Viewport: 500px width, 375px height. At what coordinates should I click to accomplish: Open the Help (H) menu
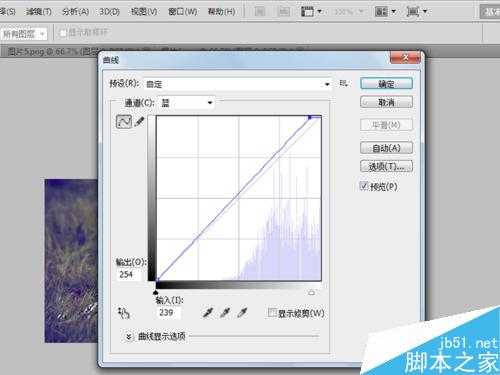[x=222, y=12]
